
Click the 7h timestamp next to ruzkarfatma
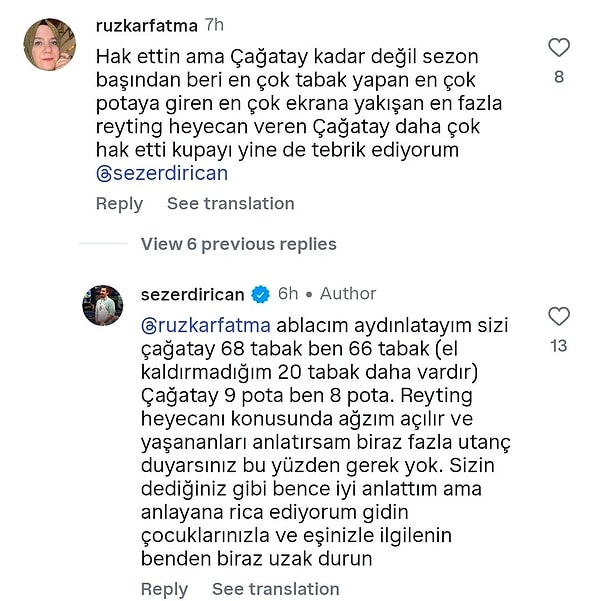coord(214,23)
